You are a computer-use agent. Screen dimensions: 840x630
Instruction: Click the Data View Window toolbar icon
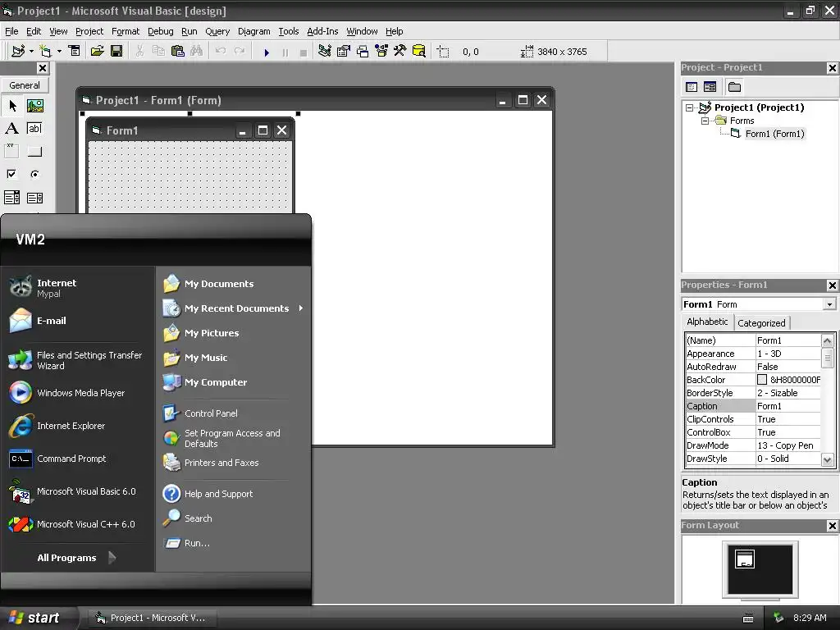click(x=419, y=52)
